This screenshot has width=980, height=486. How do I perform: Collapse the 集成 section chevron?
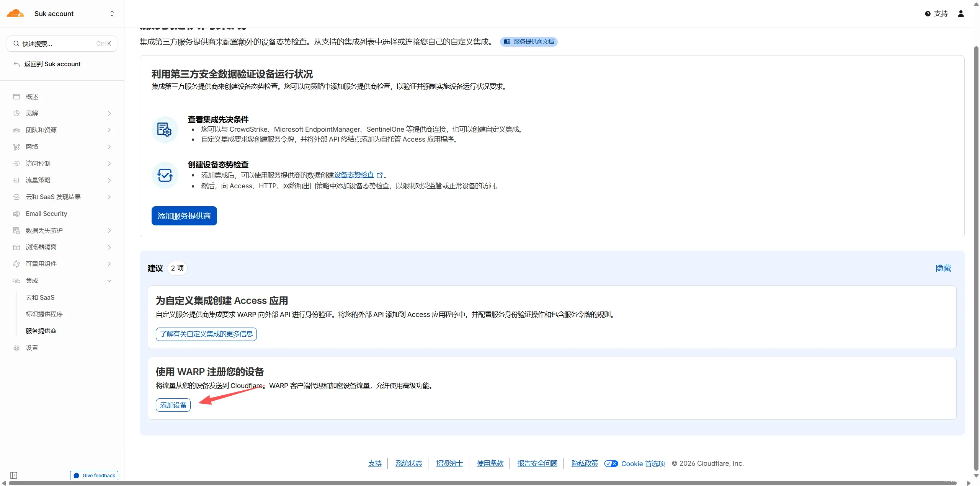click(x=109, y=281)
